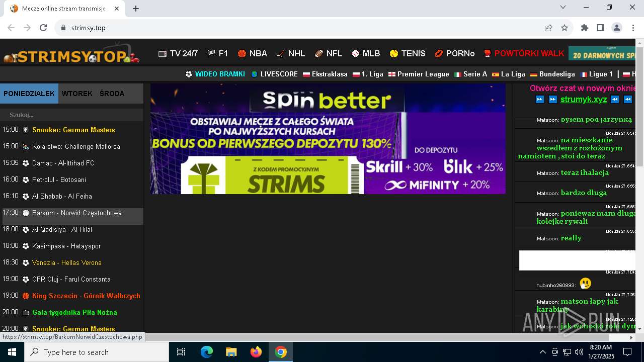Open File Explorer from taskbar
644x362 pixels.
click(x=231, y=352)
